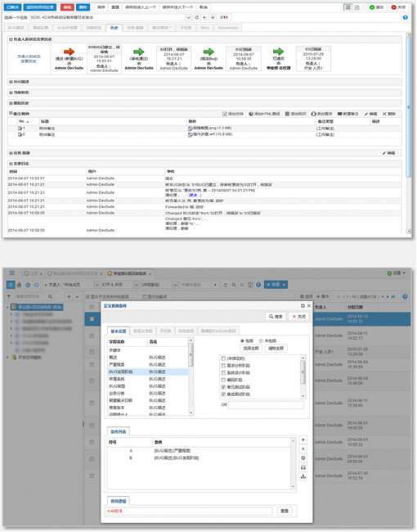
Task: Uncheck the 集成测试阶段 checkbox
Action: pyautogui.click(x=223, y=394)
